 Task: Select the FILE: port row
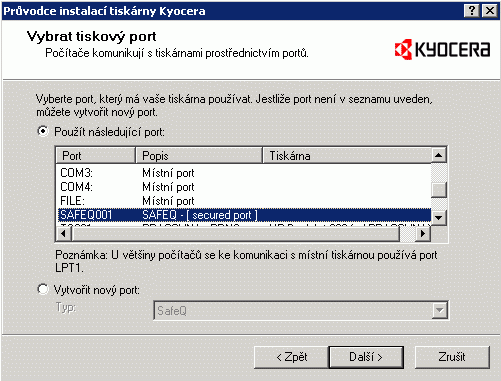click(244, 201)
